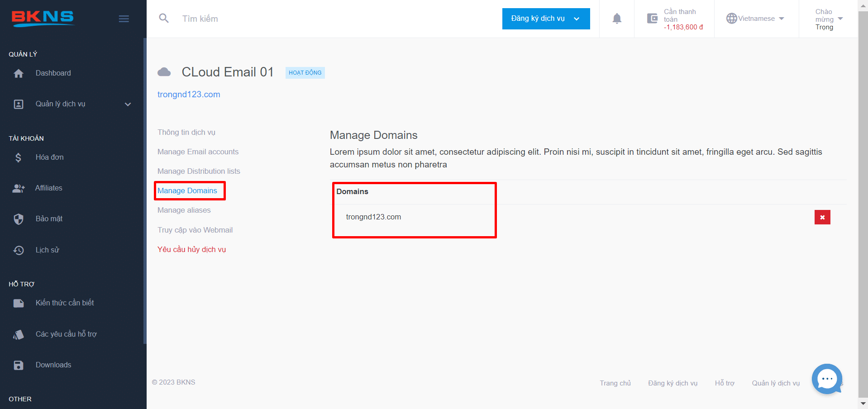This screenshot has width=868, height=409.
Task: Open the Đăng ký dịch vụ dropdown button
Action: 546,19
